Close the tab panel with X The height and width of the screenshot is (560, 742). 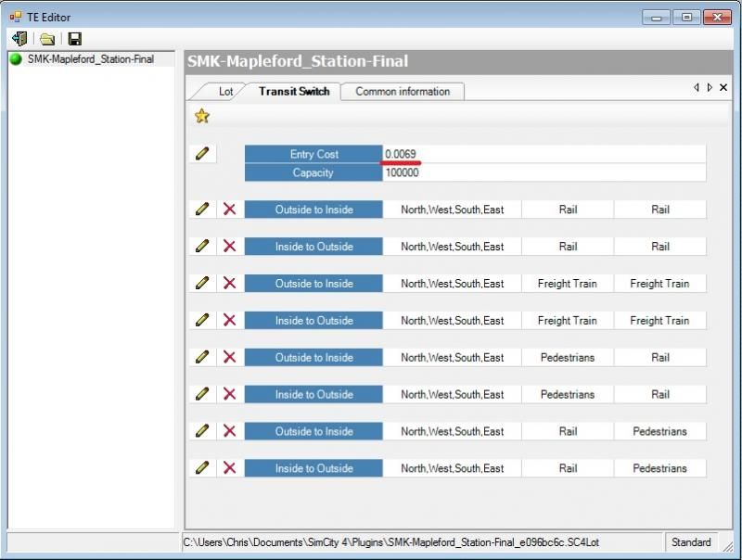point(723,87)
